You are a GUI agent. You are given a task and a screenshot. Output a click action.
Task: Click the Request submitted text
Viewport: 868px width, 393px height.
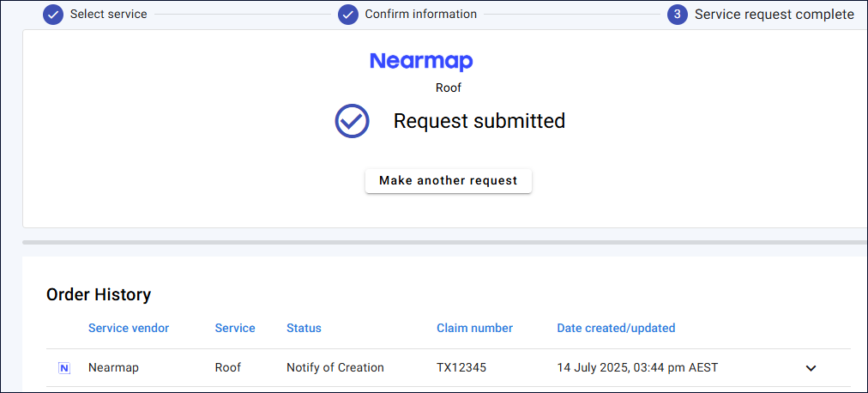479,121
